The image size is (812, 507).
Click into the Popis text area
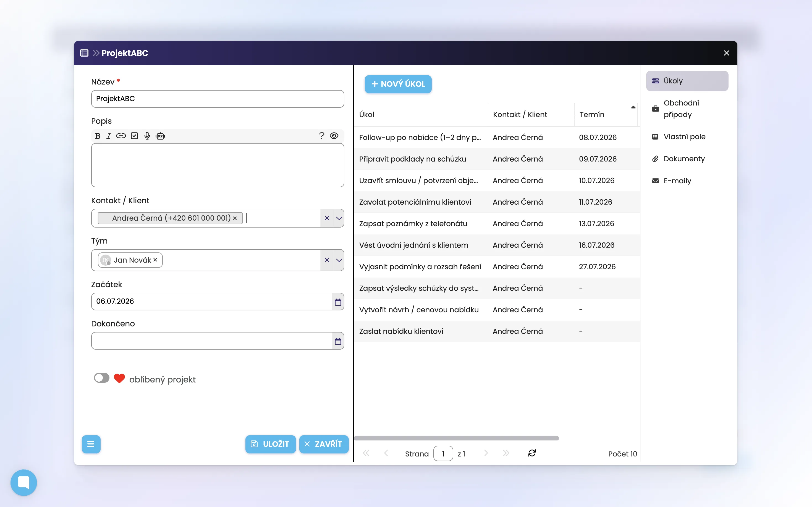pos(218,165)
